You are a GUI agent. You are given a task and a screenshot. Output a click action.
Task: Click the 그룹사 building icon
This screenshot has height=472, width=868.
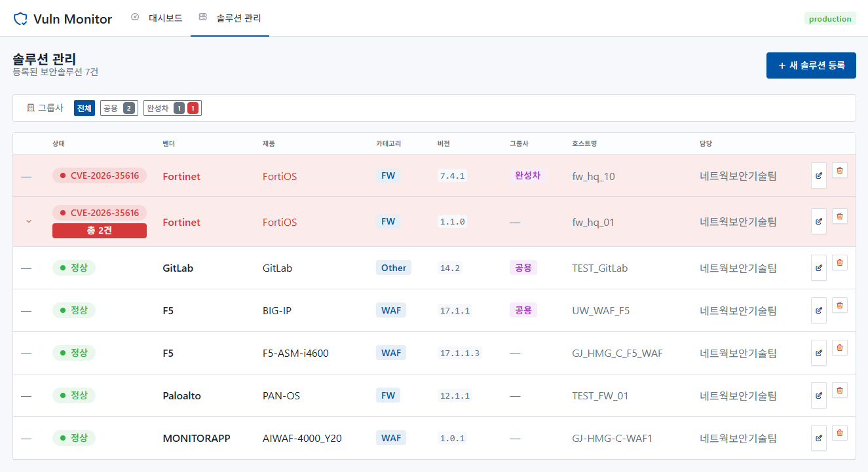(x=30, y=108)
